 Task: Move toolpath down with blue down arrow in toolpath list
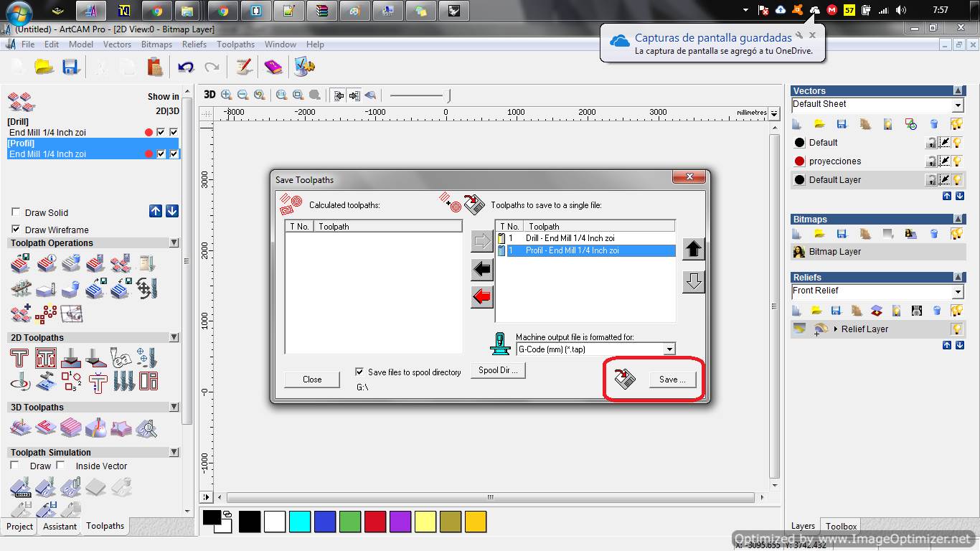[x=172, y=211]
